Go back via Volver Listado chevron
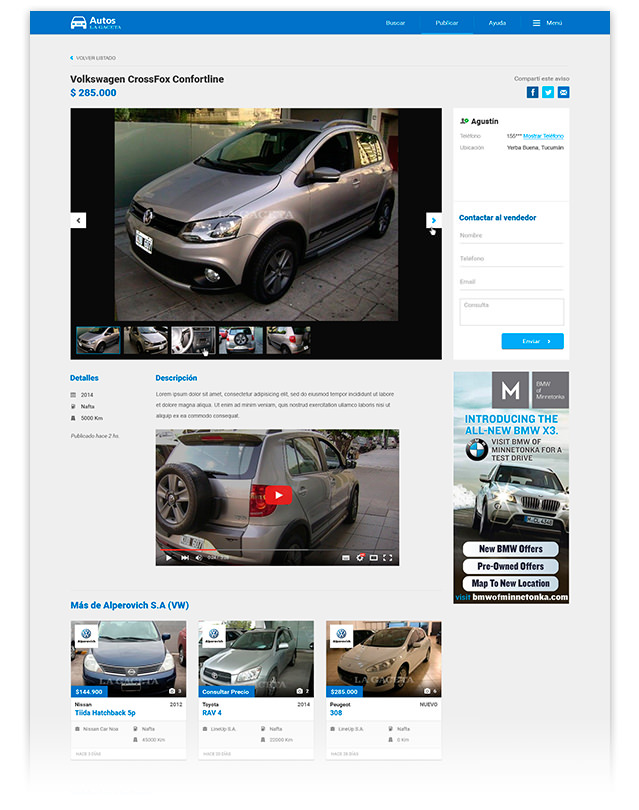 pyautogui.click(x=72, y=58)
